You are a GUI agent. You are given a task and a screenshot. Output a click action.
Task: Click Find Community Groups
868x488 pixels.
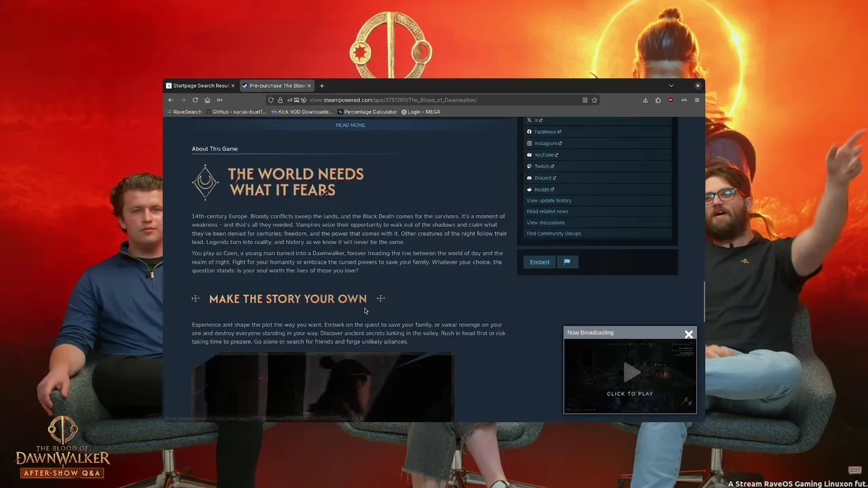coord(554,234)
